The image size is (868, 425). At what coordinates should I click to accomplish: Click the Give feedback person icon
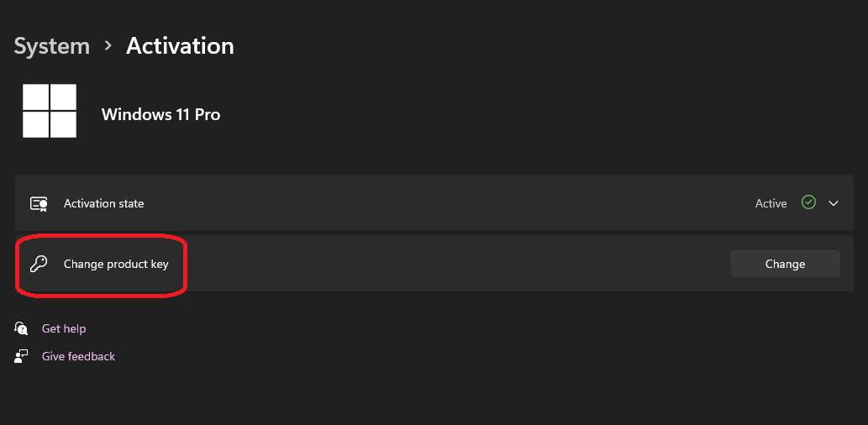pyautogui.click(x=22, y=356)
